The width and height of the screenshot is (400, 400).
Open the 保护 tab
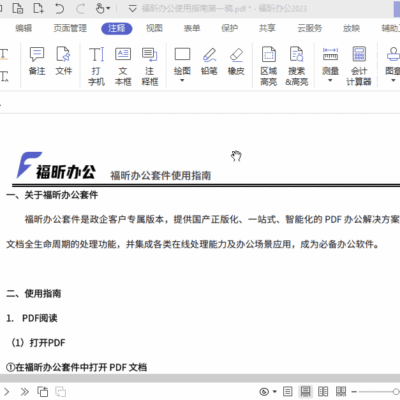pos(230,28)
